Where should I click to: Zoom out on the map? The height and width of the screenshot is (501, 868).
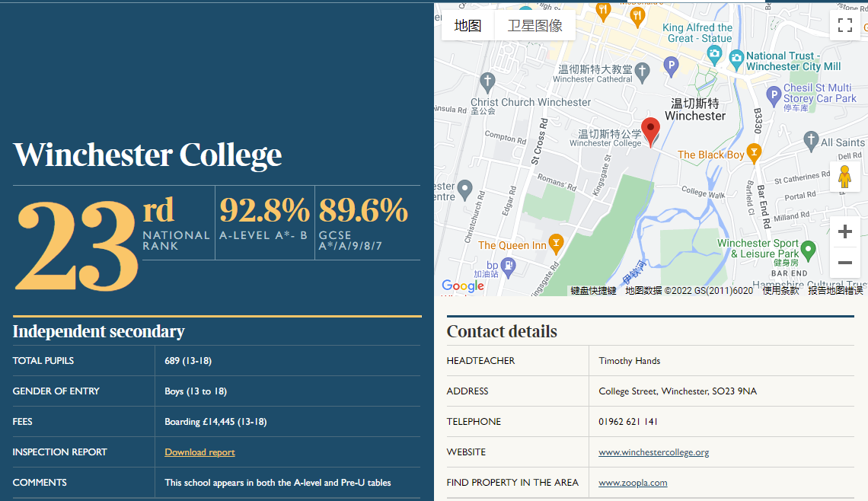coord(844,263)
